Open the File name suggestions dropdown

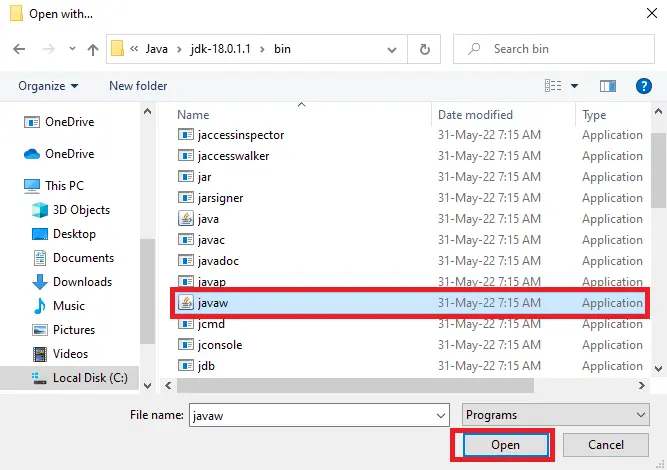(x=441, y=416)
